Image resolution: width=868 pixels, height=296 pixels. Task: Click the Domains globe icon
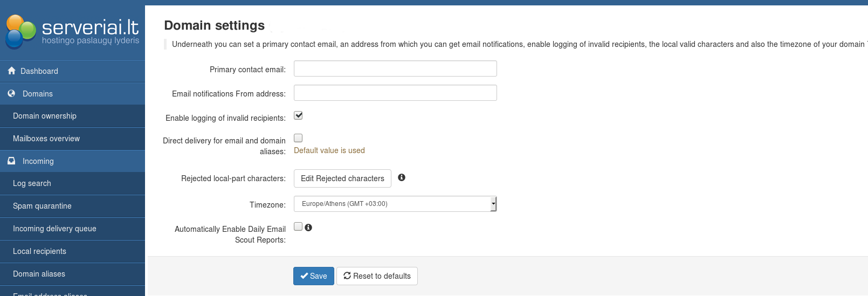click(x=11, y=93)
